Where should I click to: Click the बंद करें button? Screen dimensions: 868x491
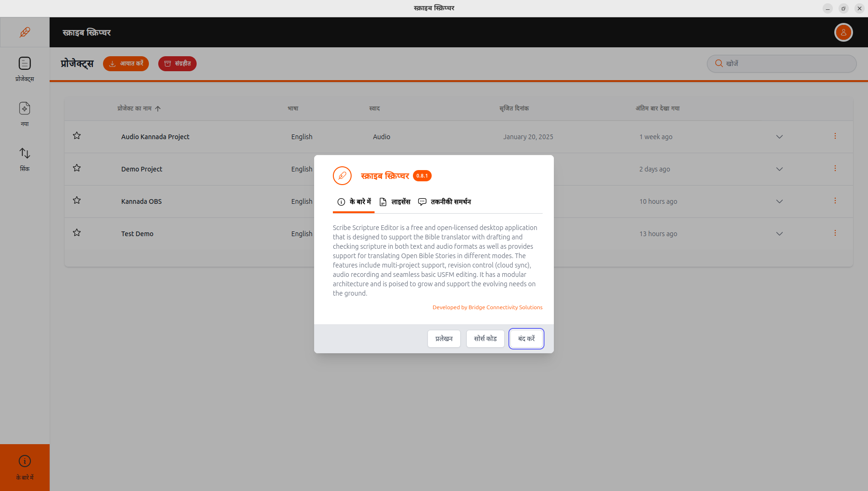pyautogui.click(x=526, y=339)
